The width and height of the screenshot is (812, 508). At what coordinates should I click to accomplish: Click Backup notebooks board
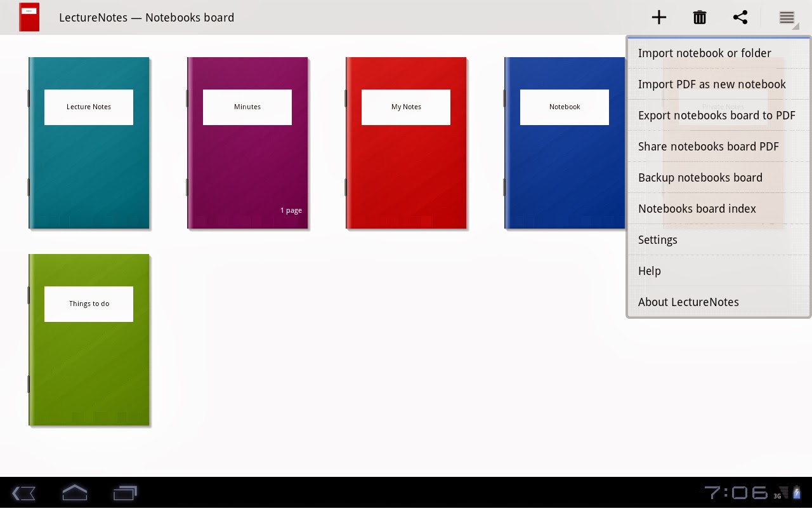click(x=719, y=178)
